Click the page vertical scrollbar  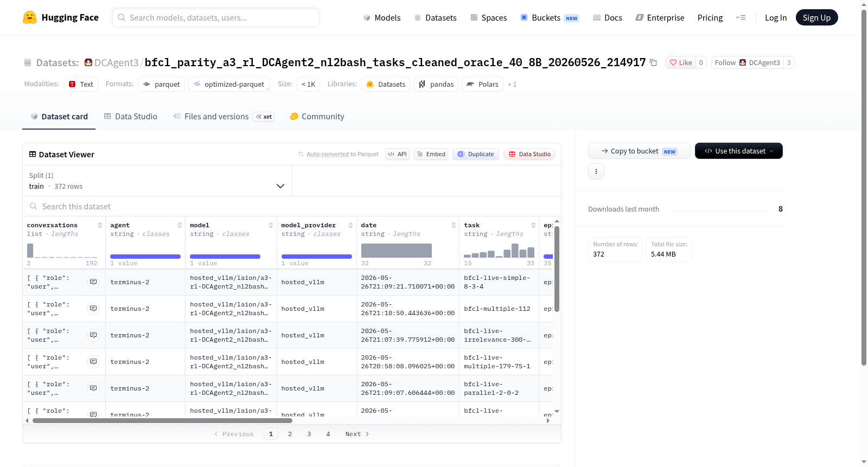[864, 187]
